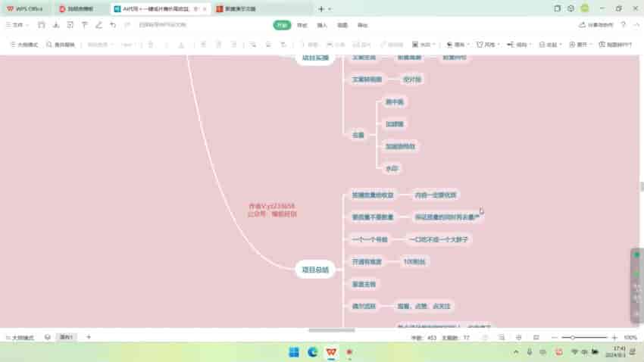Open a new tab with the plus button
This screenshot has width=644, height=362.
[x=321, y=8]
